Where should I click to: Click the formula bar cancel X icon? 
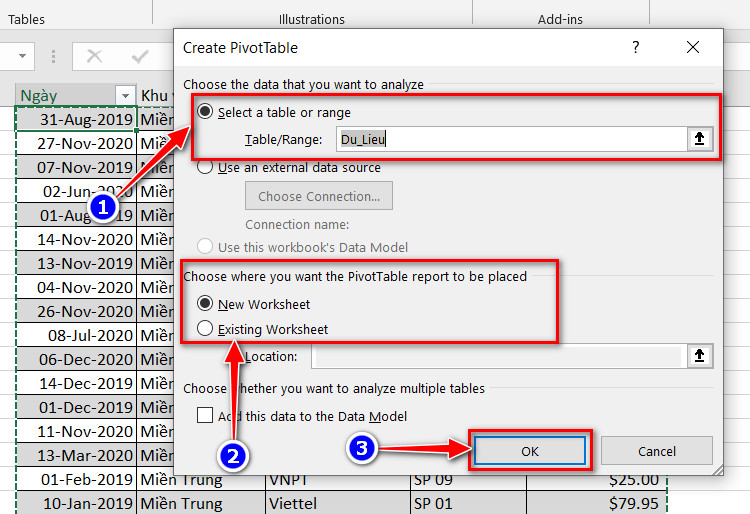click(x=94, y=56)
